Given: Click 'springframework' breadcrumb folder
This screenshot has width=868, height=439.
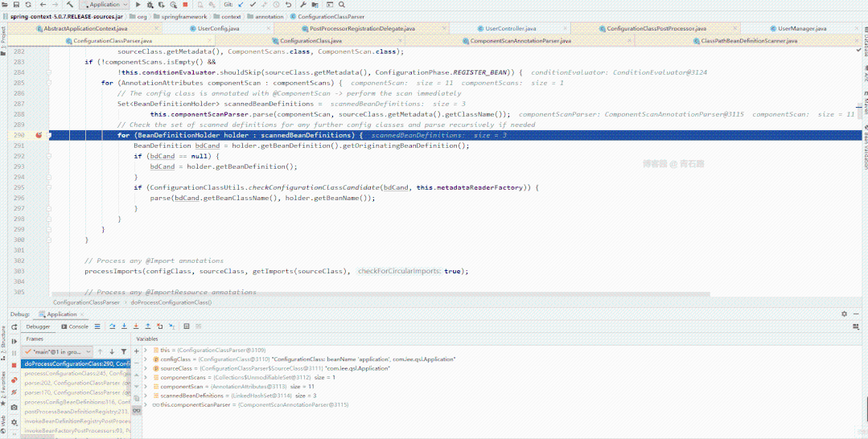Looking at the screenshot, I should [180, 17].
